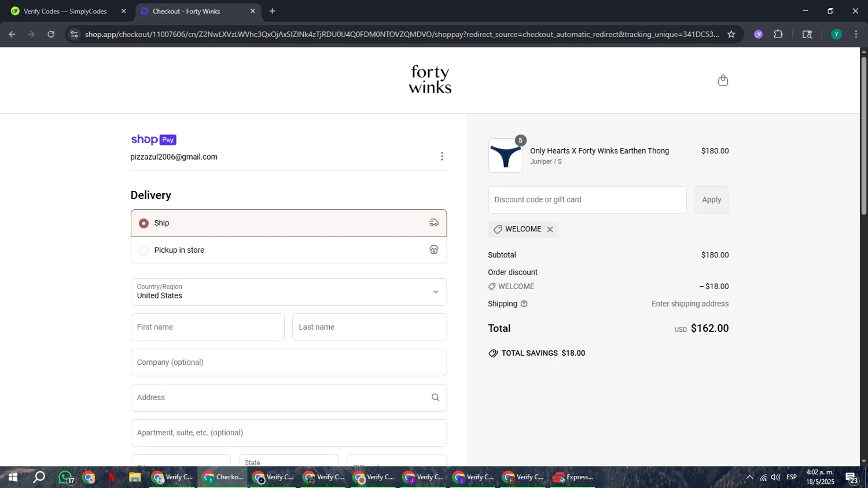The image size is (868, 488).
Task: Open the Shop Pay account options menu
Action: [x=442, y=157]
